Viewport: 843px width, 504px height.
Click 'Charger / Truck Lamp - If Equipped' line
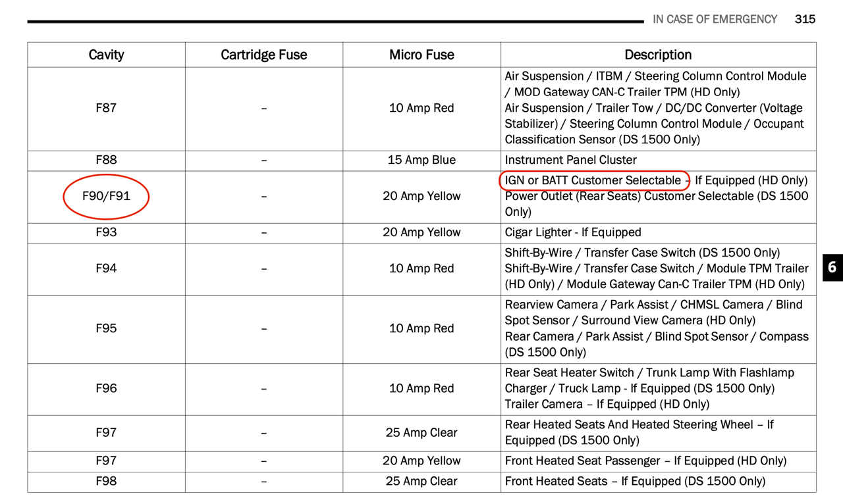639,388
